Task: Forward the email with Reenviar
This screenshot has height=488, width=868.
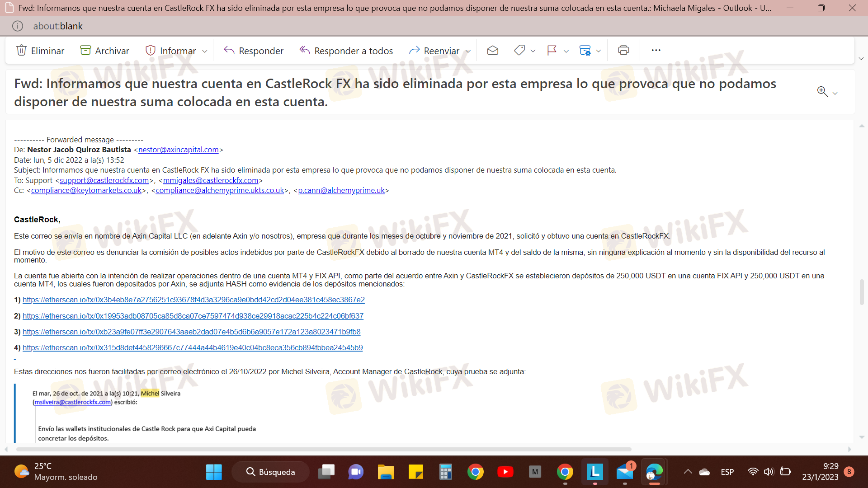Action: pyautogui.click(x=434, y=51)
